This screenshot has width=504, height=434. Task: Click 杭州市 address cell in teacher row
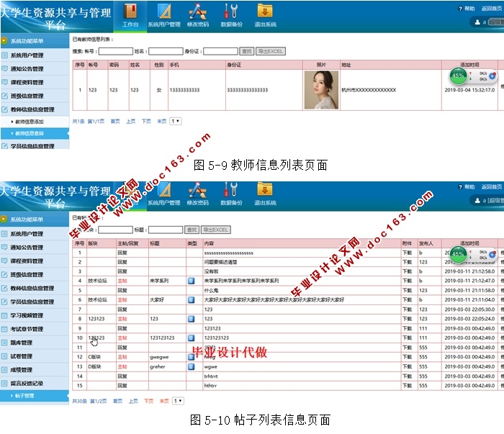click(390, 90)
